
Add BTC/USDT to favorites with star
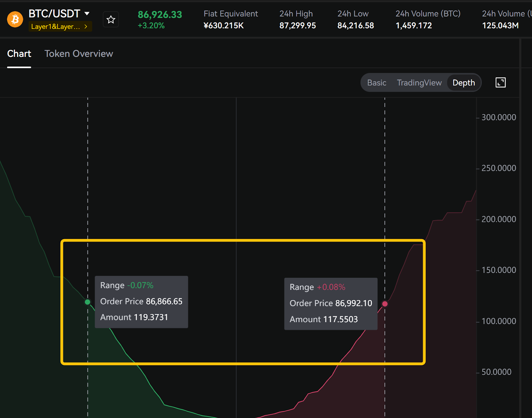click(111, 20)
